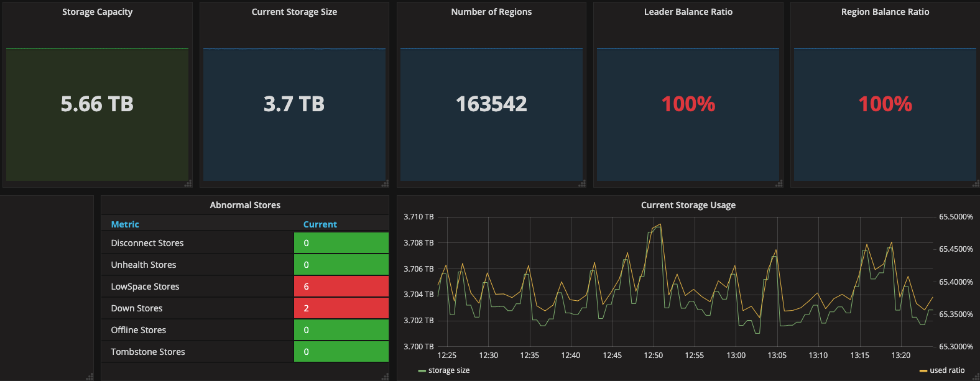The height and width of the screenshot is (381, 980).
Task: Click the green Disconnect Stores value cell
Action: pos(341,243)
